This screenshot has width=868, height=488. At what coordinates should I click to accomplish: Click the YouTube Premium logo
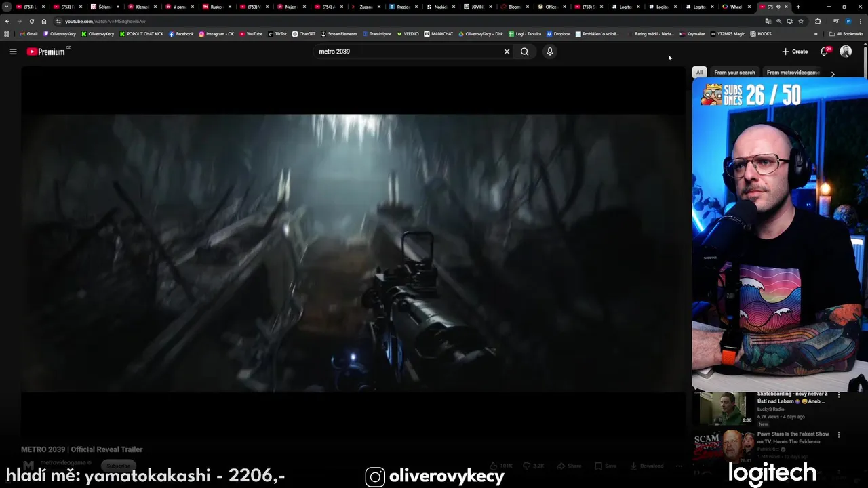click(47, 52)
